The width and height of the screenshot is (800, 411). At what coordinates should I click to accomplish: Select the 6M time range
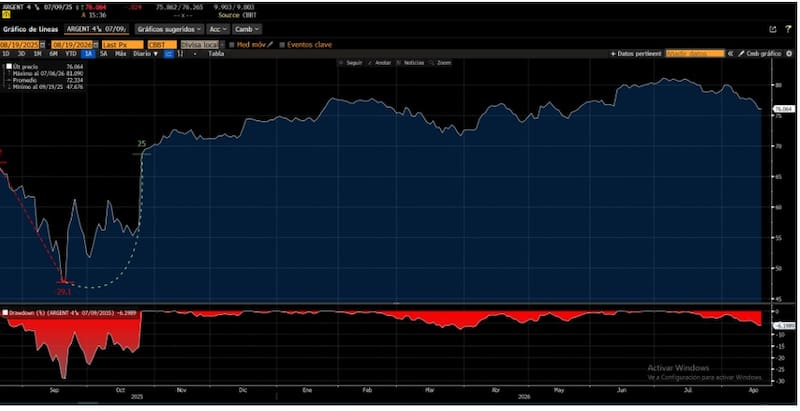tap(54, 54)
